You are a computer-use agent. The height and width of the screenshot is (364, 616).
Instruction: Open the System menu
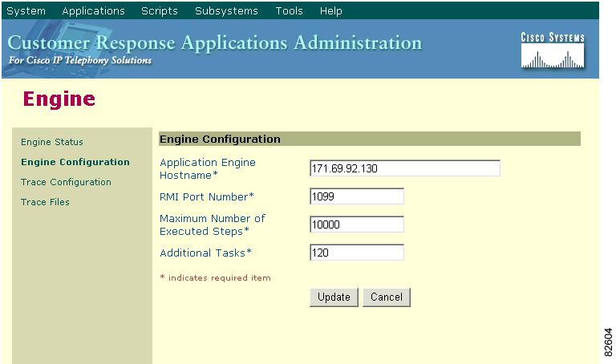coord(26,11)
